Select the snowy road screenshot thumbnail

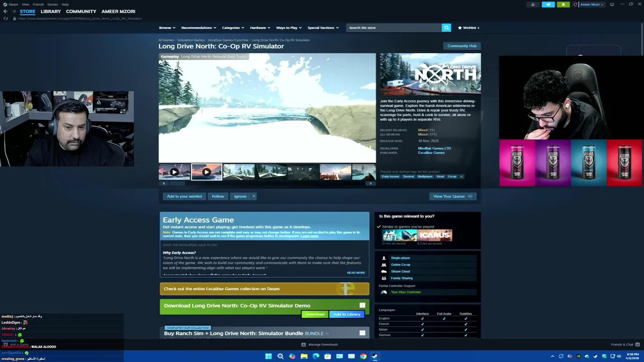click(238, 172)
